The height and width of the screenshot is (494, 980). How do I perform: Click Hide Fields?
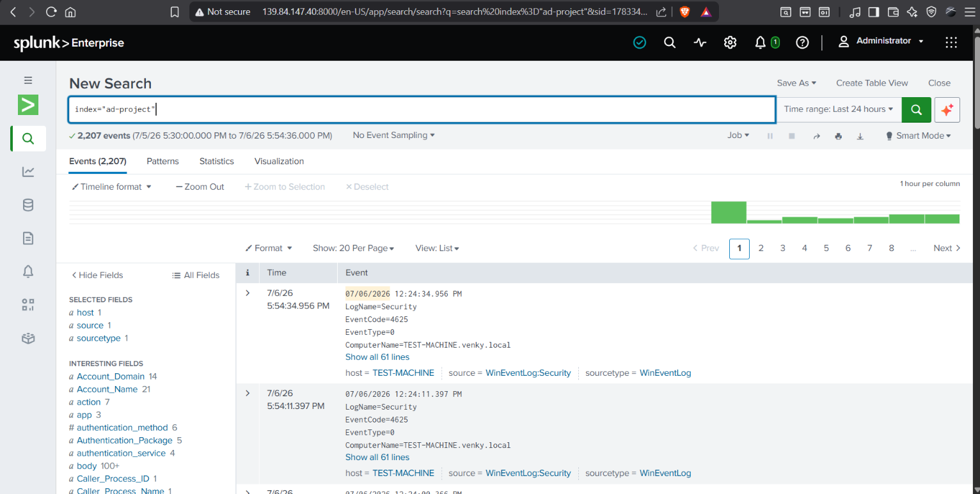coord(97,275)
